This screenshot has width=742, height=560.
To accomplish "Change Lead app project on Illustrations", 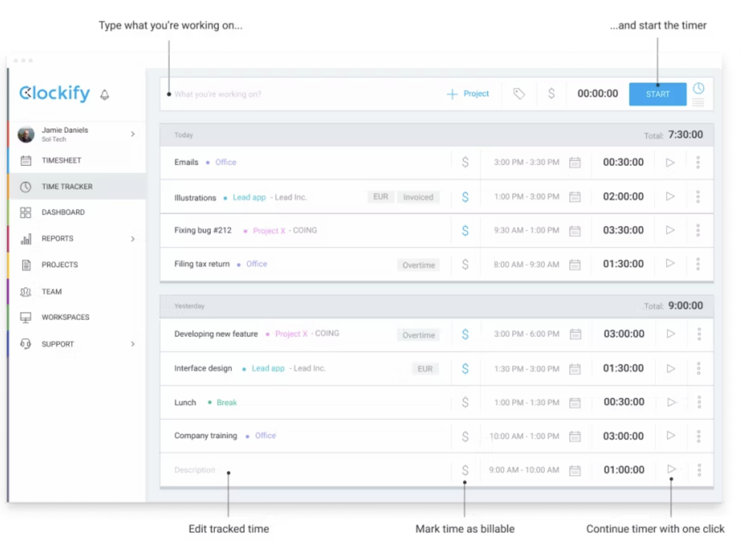I will coord(249,197).
